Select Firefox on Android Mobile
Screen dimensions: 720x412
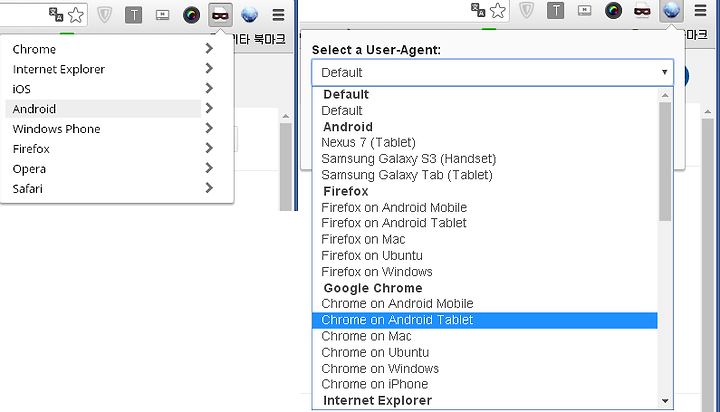click(485, 208)
